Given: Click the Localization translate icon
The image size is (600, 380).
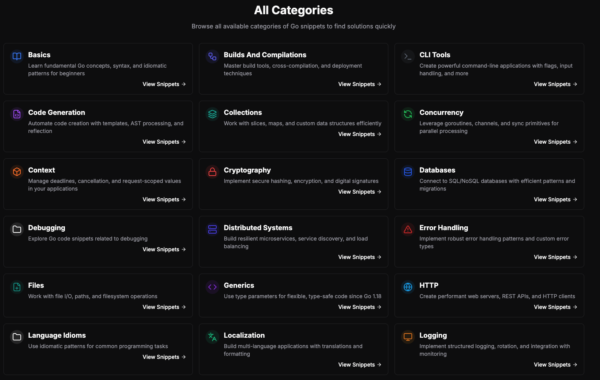Looking at the screenshot, I should coord(212,337).
